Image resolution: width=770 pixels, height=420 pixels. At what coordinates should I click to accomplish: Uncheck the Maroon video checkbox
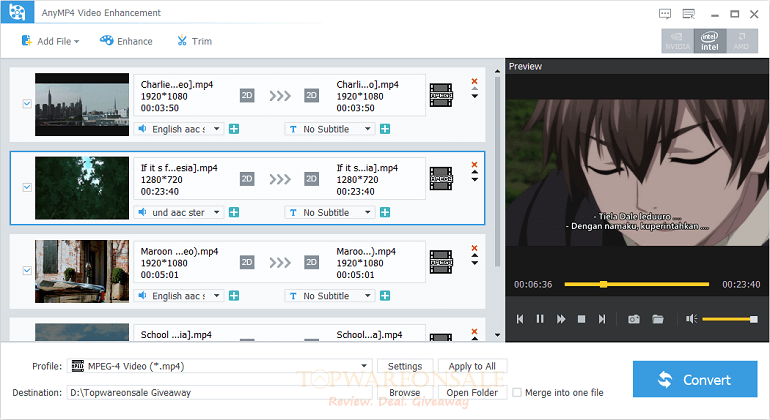pyautogui.click(x=27, y=271)
